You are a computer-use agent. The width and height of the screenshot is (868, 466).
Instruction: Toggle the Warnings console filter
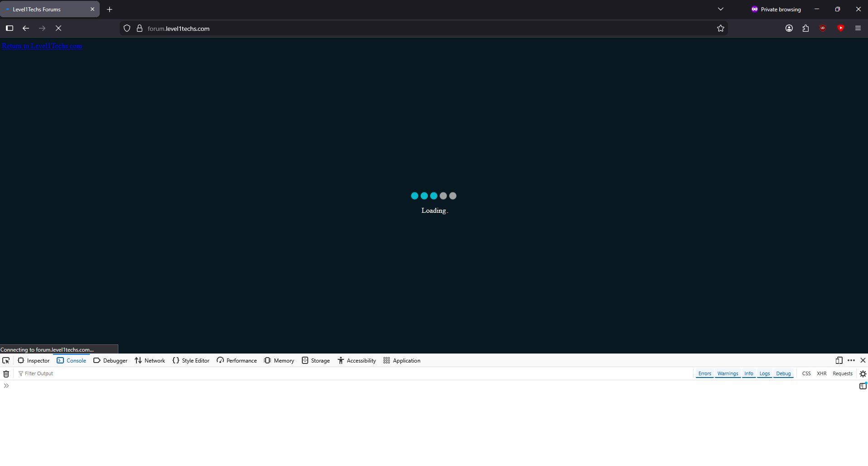(x=727, y=374)
